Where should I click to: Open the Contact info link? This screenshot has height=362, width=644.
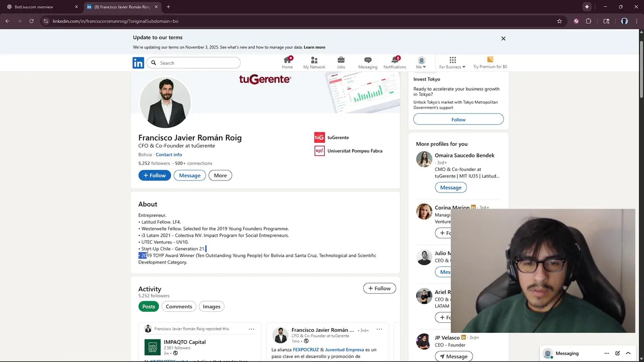[169, 154]
